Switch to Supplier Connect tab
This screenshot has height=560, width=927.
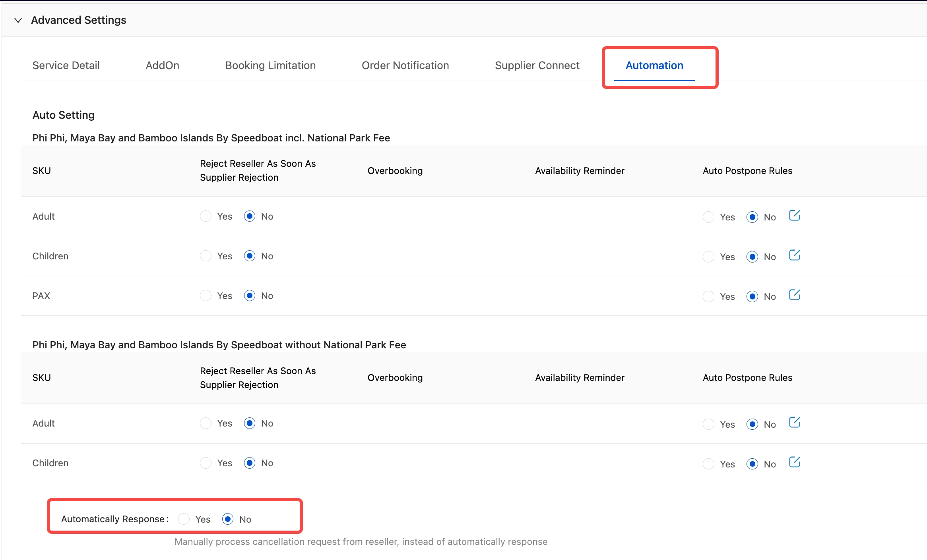[537, 65]
